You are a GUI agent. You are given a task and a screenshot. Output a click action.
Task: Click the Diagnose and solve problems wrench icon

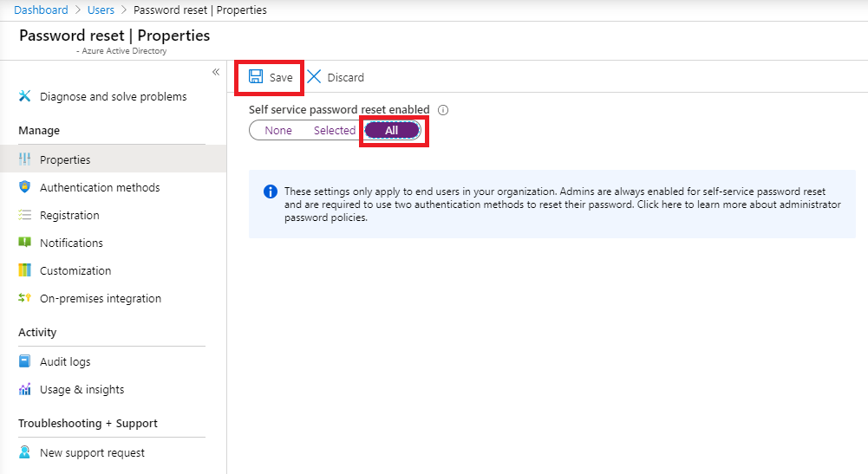click(x=25, y=96)
